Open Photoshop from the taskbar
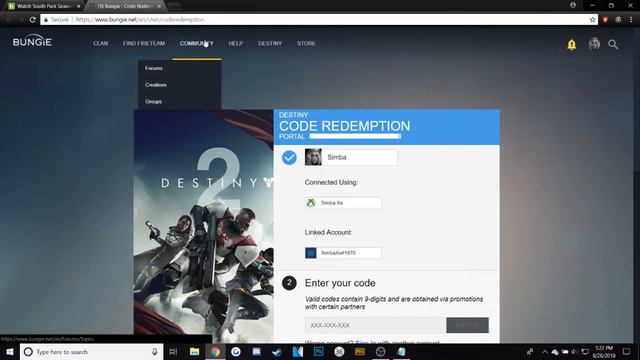 [x=318, y=351]
